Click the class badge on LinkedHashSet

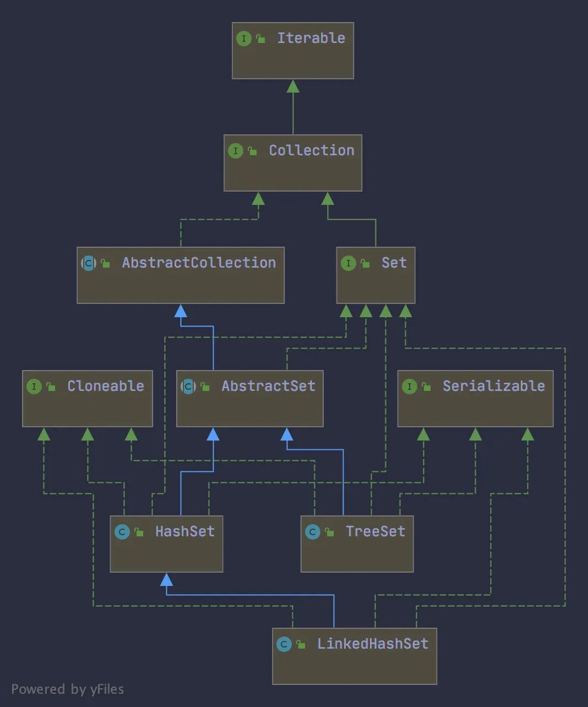tap(284, 644)
